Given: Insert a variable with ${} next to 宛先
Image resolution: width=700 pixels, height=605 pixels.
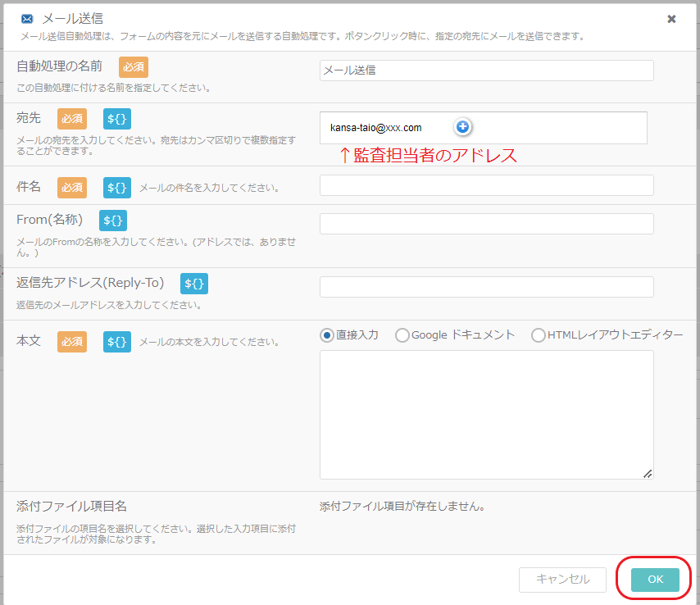Looking at the screenshot, I should coord(117,119).
